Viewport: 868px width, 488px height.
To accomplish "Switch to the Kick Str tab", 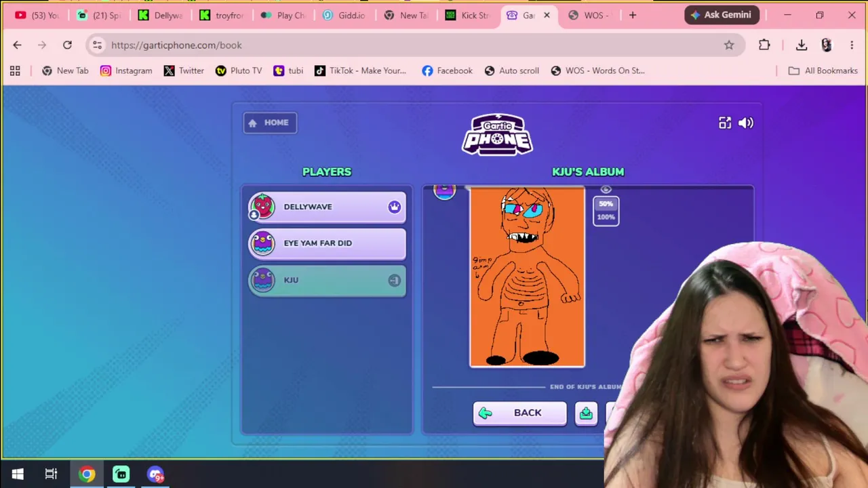I will click(x=468, y=16).
